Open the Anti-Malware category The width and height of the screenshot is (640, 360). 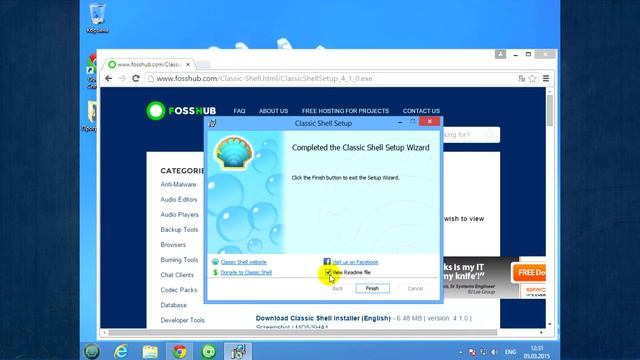coord(178,184)
